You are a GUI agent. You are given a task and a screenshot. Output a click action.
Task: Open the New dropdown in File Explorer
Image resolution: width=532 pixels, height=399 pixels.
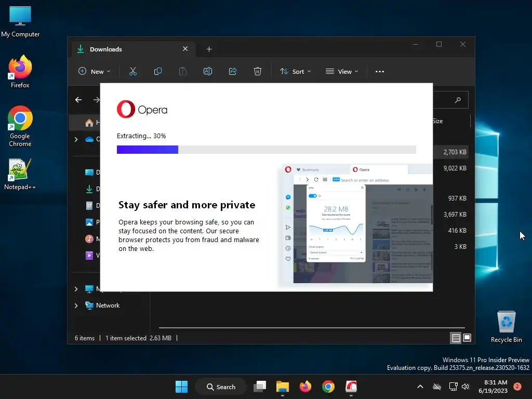tap(95, 71)
